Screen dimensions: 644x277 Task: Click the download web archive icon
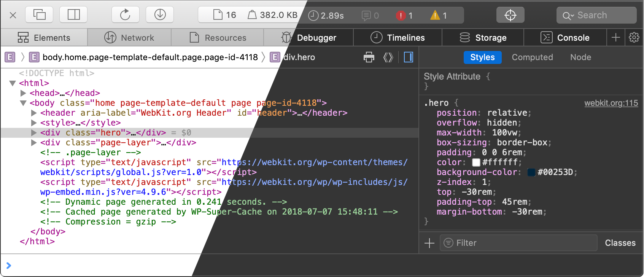pos(160,15)
